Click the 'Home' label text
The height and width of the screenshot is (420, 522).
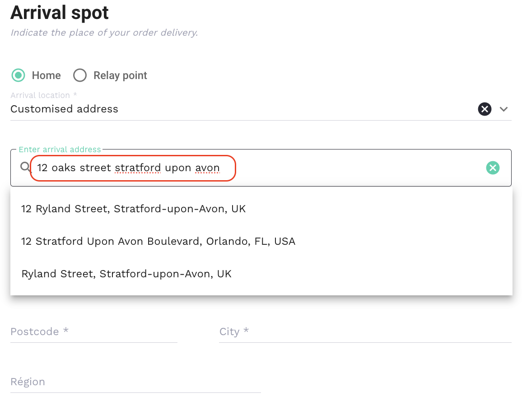coord(46,75)
